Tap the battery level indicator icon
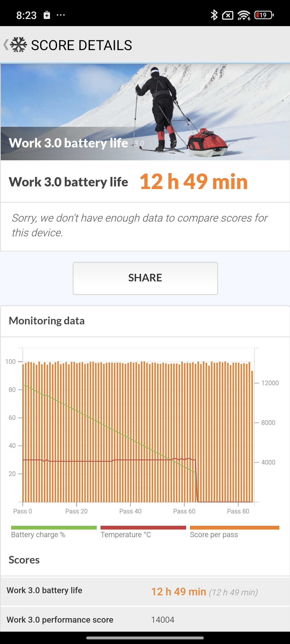The image size is (290, 644). pyautogui.click(x=264, y=15)
